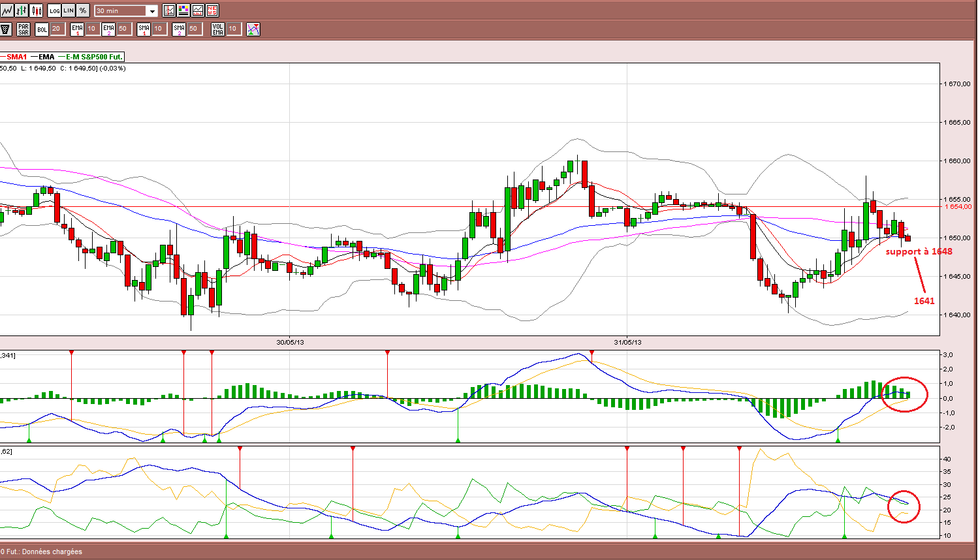Toggle the SMA 1 moving average
Screen dimensions: 978x560
coord(144,29)
